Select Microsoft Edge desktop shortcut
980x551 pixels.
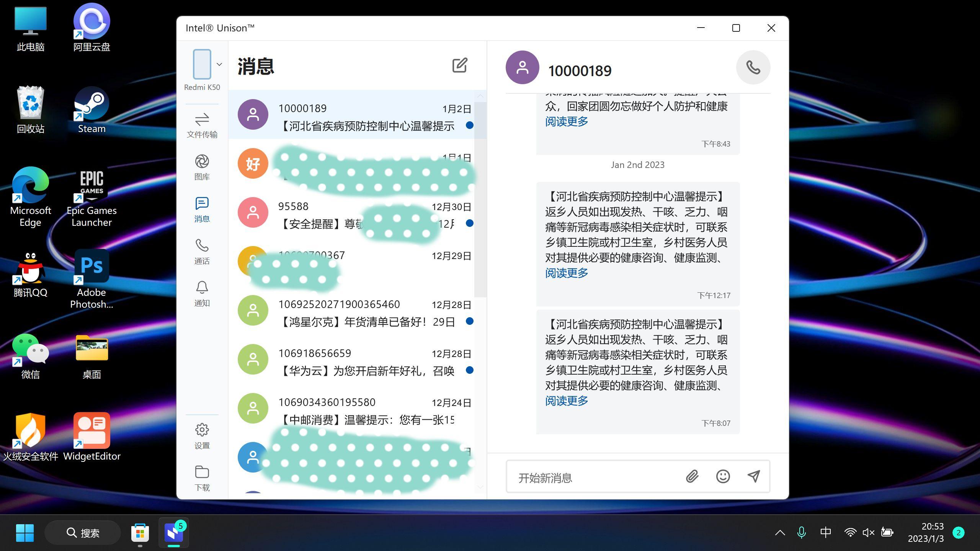31,197
